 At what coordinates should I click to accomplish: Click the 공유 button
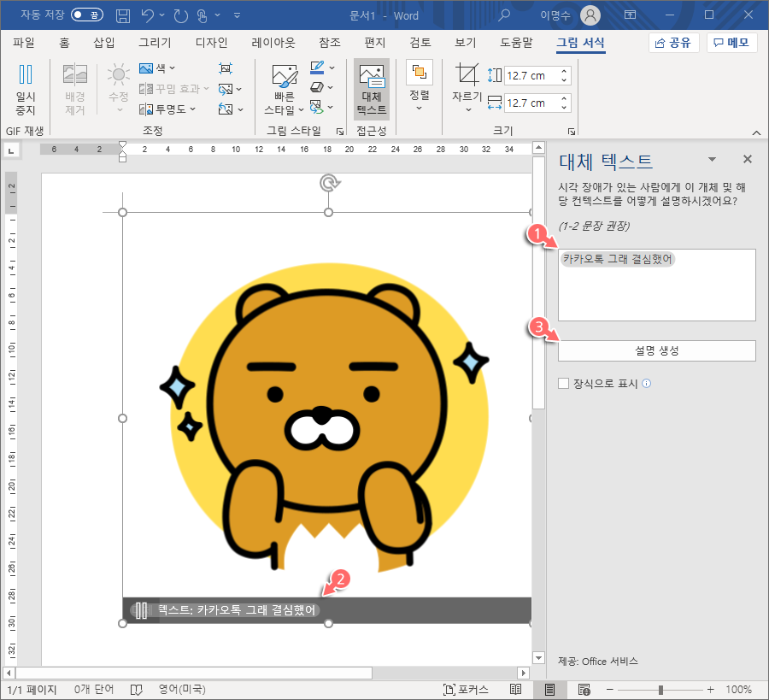tap(672, 42)
